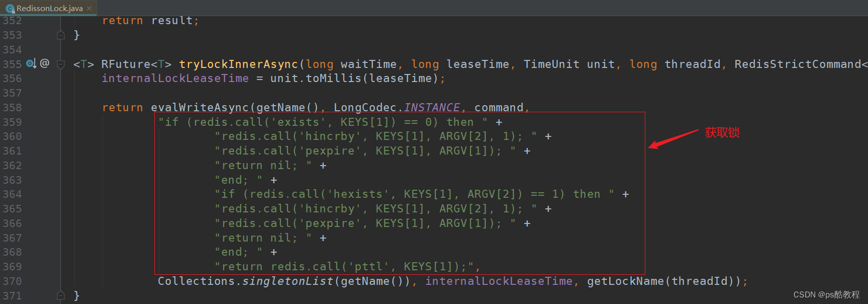Click the toMillis call on line 356

tap(334, 79)
